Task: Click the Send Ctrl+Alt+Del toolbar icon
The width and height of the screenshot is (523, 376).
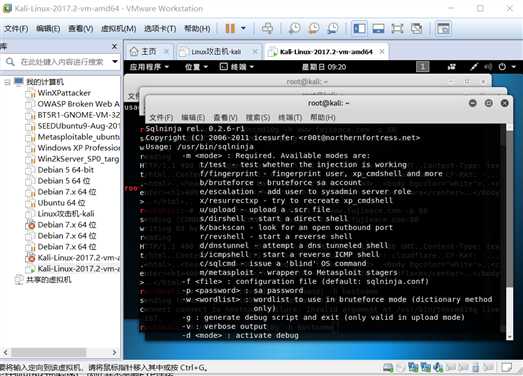Action: (267, 28)
